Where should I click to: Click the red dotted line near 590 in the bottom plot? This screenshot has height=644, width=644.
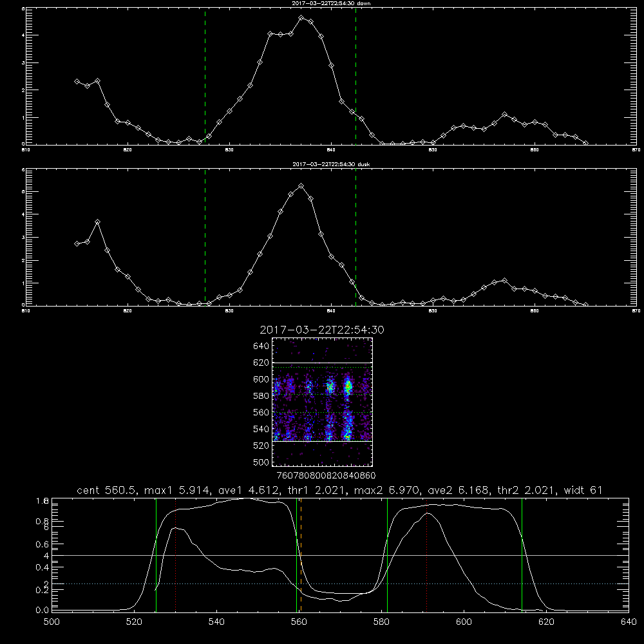pos(427,555)
